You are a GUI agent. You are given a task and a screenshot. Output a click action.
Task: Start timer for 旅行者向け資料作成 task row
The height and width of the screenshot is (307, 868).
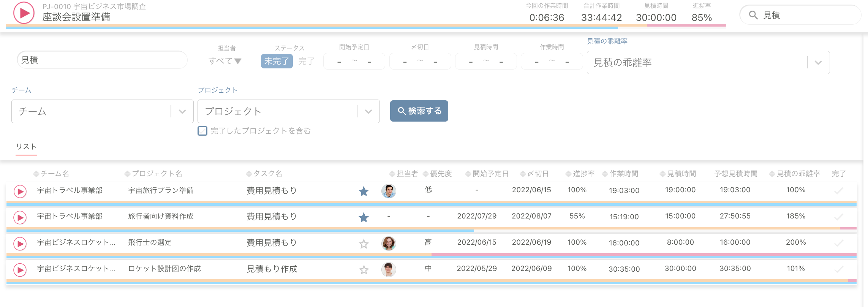(20, 218)
